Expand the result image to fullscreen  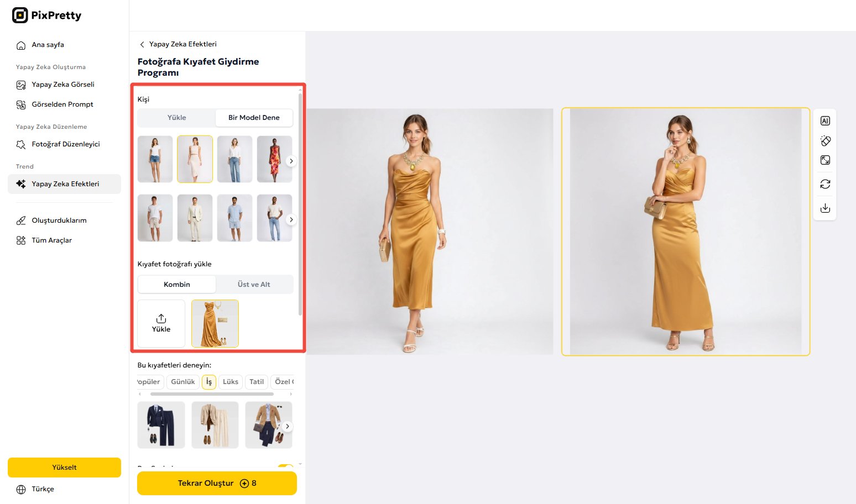(x=824, y=160)
